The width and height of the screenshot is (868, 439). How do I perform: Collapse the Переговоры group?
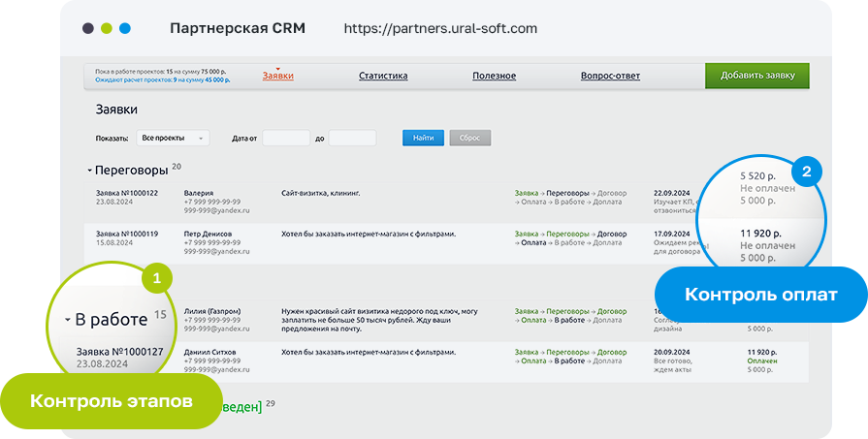pyautogui.click(x=90, y=171)
